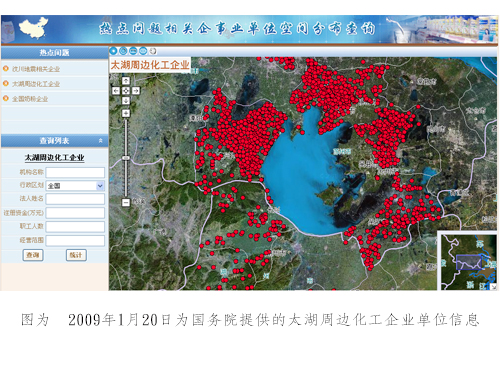Click the map zoom slider handle
The width and height of the screenshot is (500, 375).
(126, 158)
